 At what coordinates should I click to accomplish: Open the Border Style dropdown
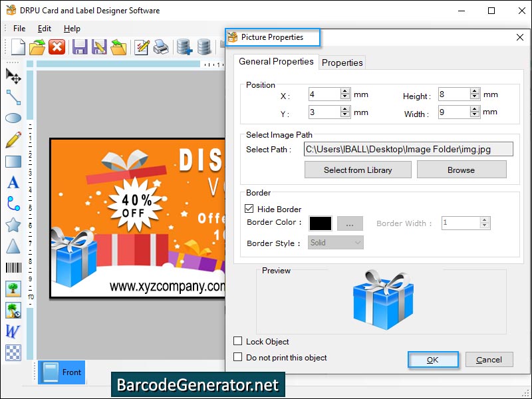pos(335,242)
